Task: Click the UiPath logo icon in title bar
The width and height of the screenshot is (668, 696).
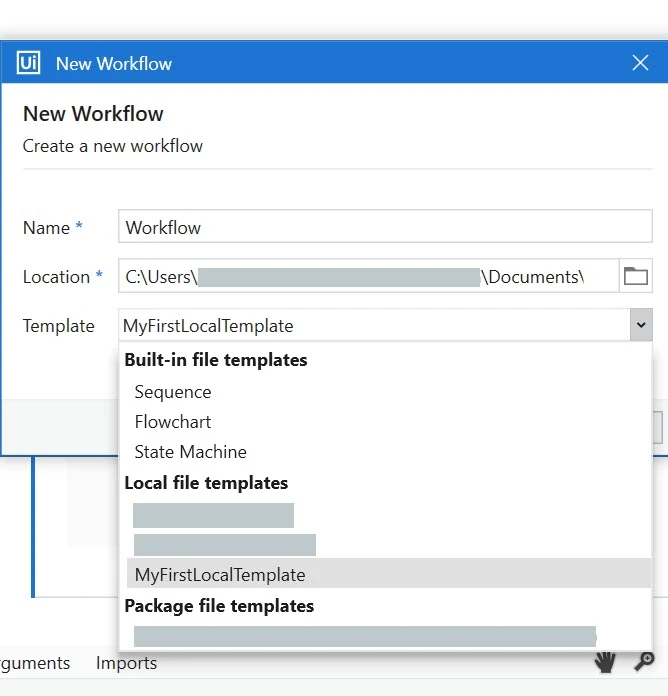Action: tap(28, 63)
